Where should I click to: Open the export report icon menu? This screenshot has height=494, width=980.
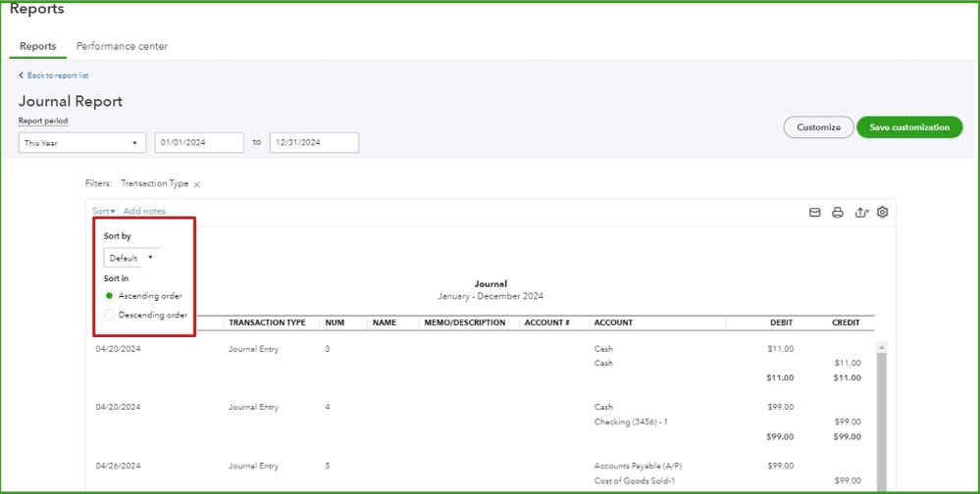coord(861,212)
